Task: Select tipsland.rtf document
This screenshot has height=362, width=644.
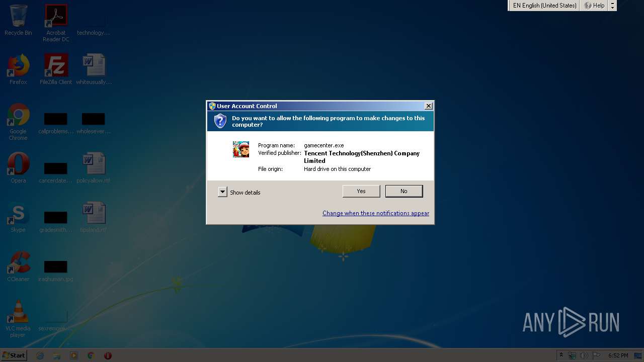Action: (94, 217)
